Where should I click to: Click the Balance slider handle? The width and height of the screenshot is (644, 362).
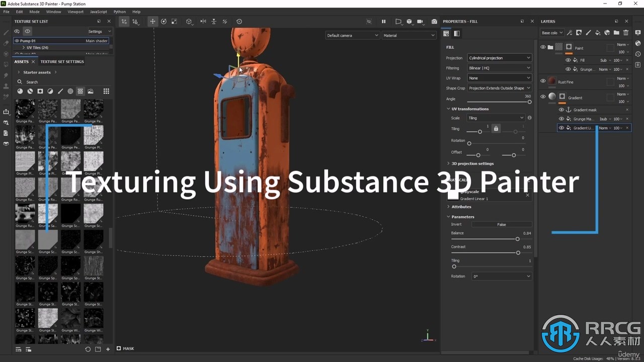coord(517,239)
